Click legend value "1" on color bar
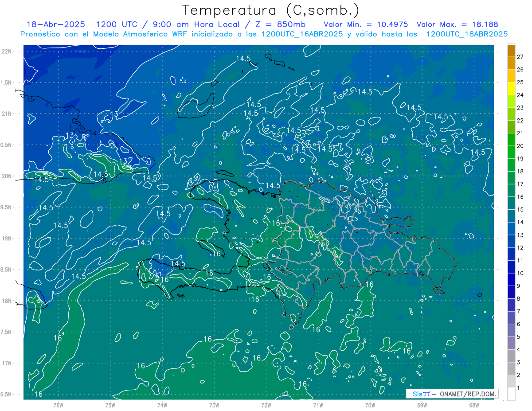532x411 pixels. (519, 388)
